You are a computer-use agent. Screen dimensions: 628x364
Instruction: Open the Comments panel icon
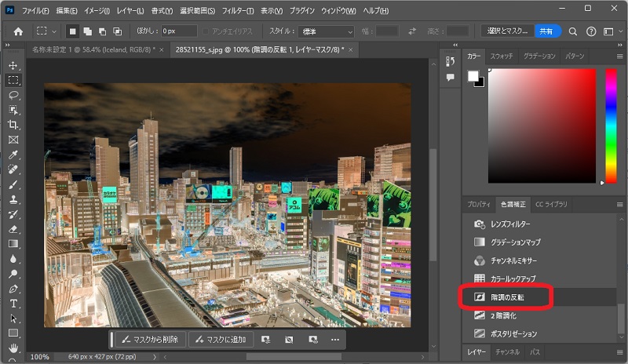pyautogui.click(x=450, y=78)
